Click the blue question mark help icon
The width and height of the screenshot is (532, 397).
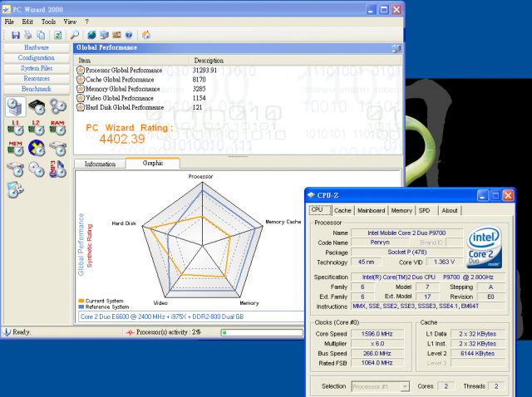pos(129,35)
